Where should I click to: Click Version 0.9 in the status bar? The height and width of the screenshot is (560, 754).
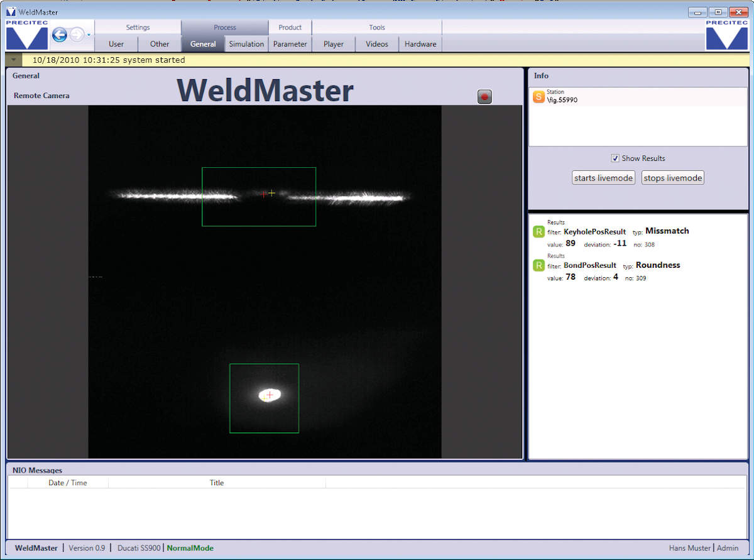87,548
